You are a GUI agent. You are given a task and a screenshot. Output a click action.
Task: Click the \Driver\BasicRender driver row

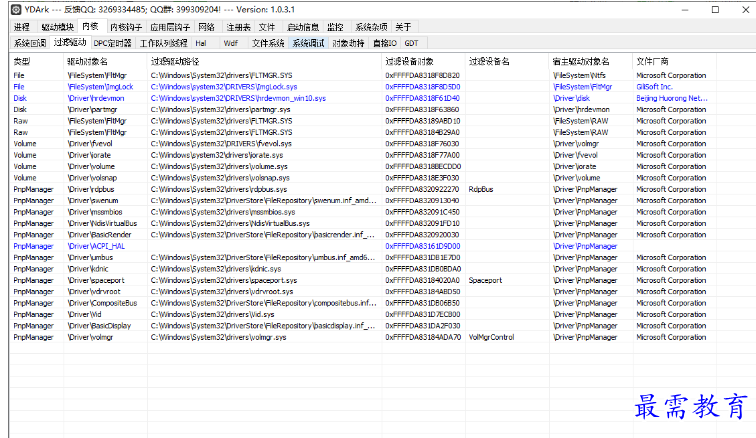point(99,235)
